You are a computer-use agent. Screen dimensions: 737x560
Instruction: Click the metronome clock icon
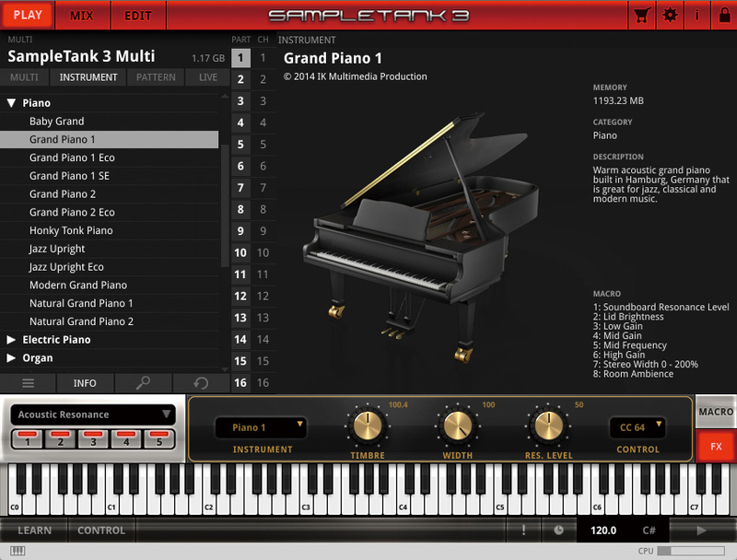pyautogui.click(x=558, y=531)
